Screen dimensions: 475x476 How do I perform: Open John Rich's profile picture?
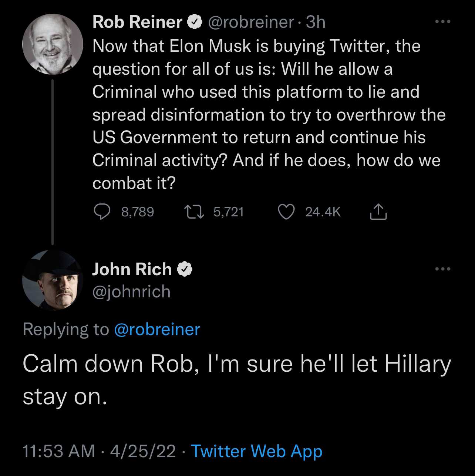[53, 280]
